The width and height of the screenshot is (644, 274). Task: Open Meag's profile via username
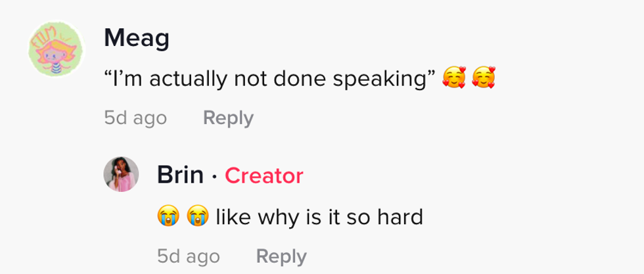pyautogui.click(x=136, y=39)
